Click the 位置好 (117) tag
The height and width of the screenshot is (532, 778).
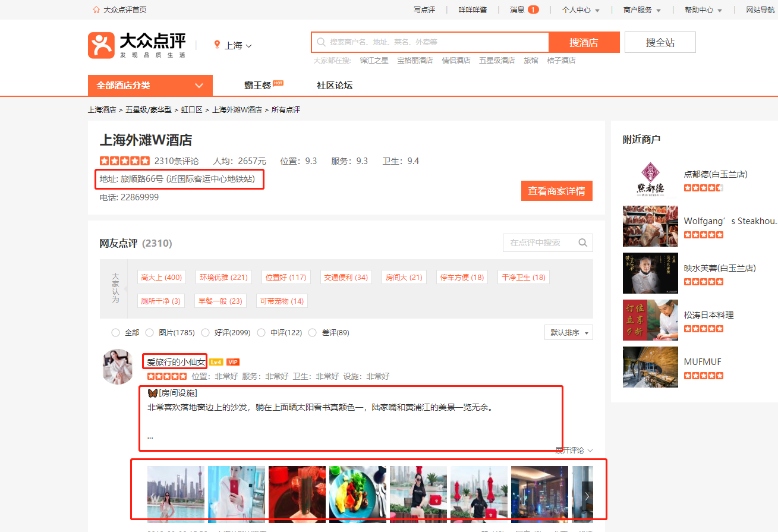(x=286, y=277)
